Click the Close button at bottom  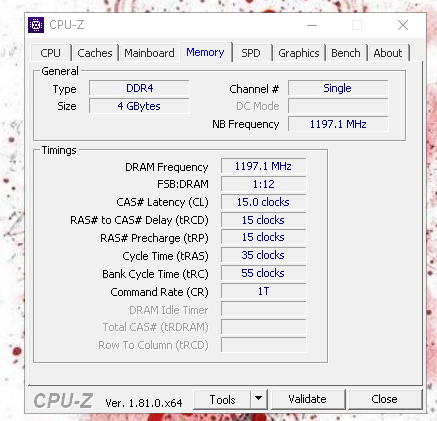point(384,399)
